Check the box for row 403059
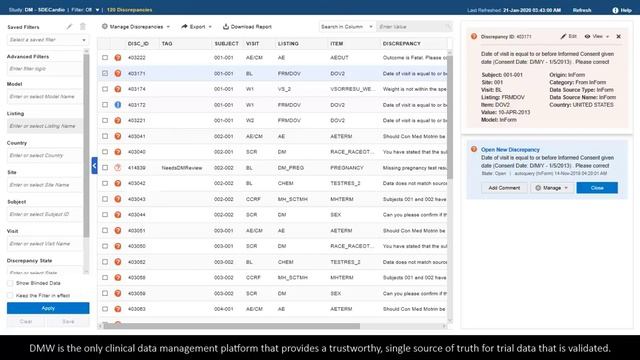Image resolution: width=640 pixels, height=360 pixels. 105,293
